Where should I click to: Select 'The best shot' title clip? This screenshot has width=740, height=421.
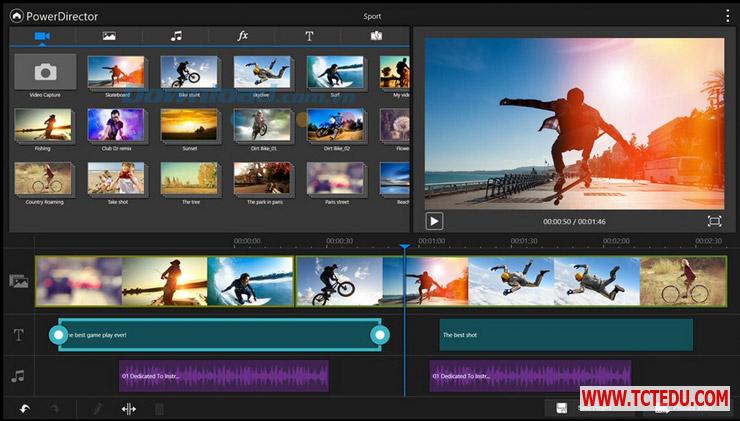566,335
